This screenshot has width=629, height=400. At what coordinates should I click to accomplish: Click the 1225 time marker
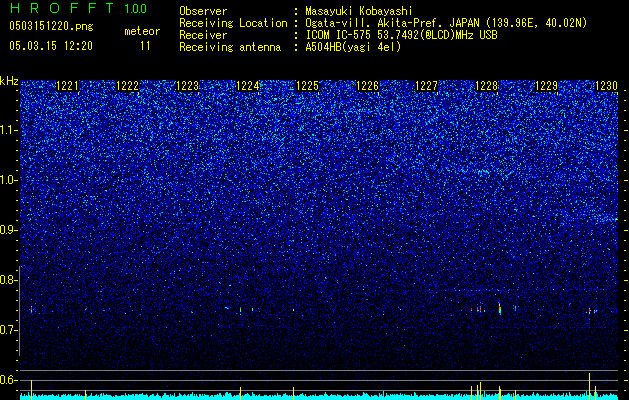[308, 86]
